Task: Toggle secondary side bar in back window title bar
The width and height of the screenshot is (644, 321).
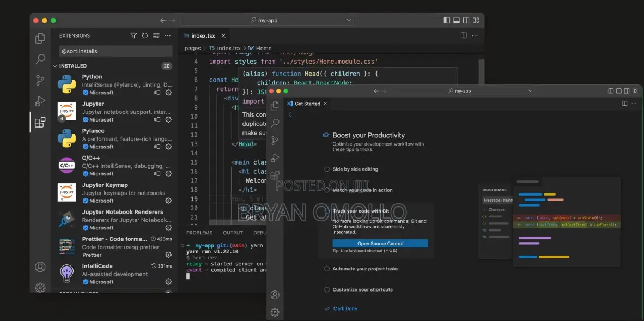Action: pyautogui.click(x=466, y=20)
